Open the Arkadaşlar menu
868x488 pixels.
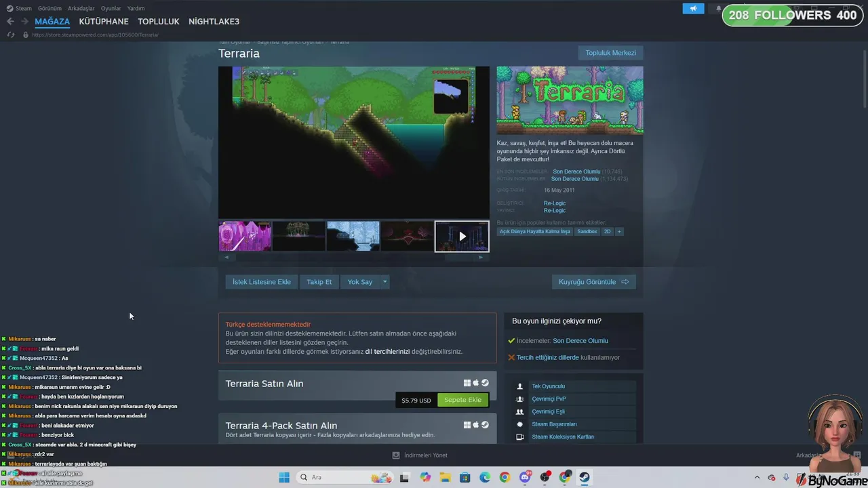[x=81, y=8]
